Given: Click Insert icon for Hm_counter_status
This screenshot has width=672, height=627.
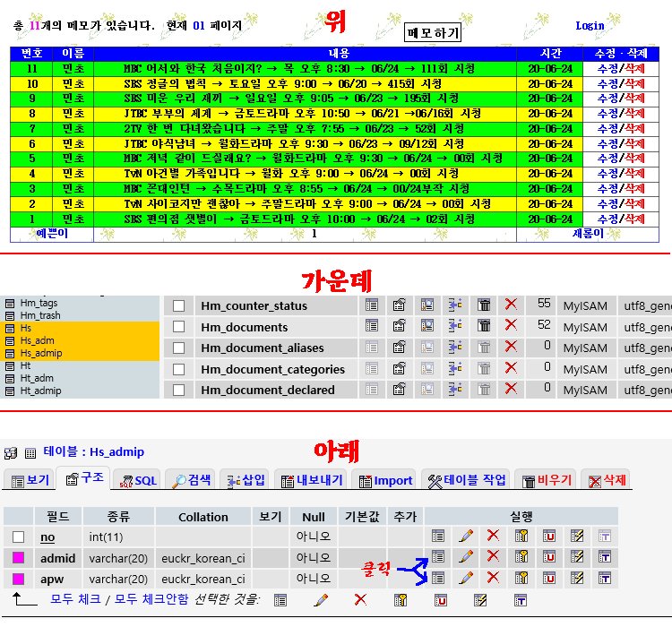Looking at the screenshot, I should [x=455, y=305].
